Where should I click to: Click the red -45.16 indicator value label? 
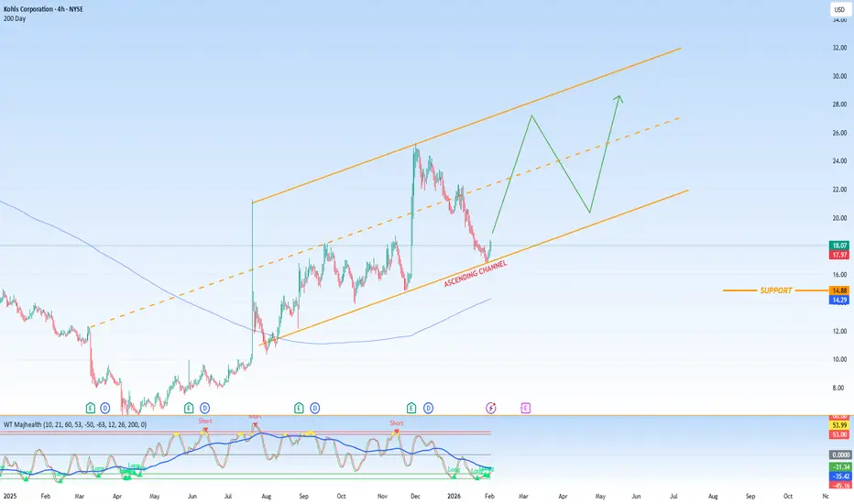click(839, 485)
